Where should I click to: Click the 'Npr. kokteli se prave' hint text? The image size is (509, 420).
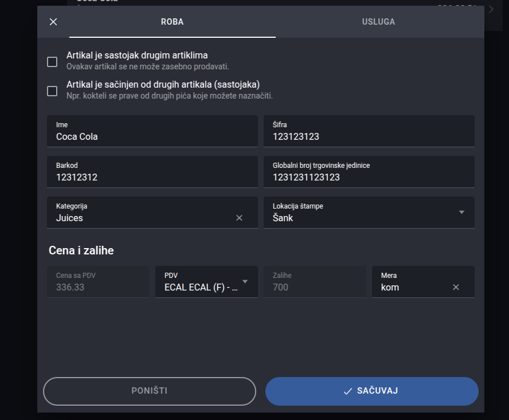click(170, 96)
